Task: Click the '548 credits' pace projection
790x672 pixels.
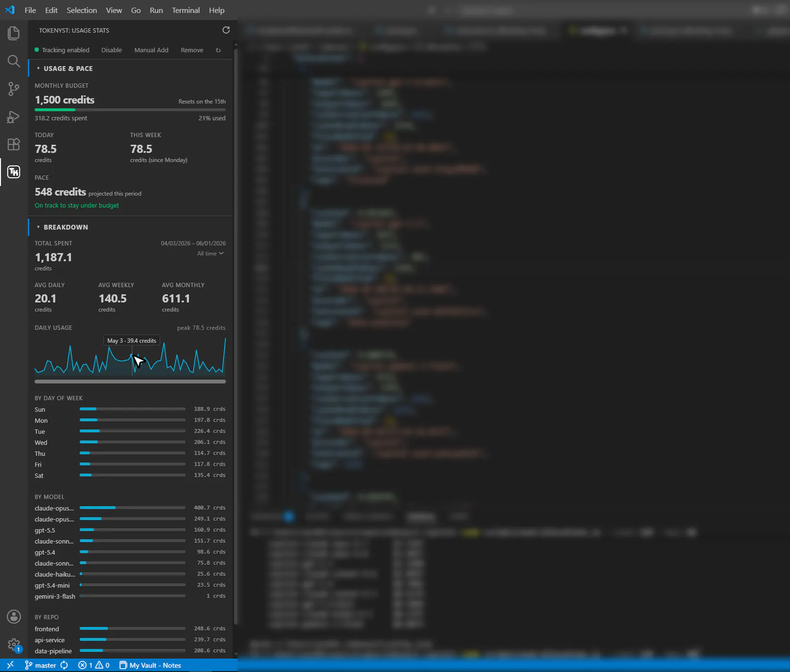Action: [x=60, y=192]
